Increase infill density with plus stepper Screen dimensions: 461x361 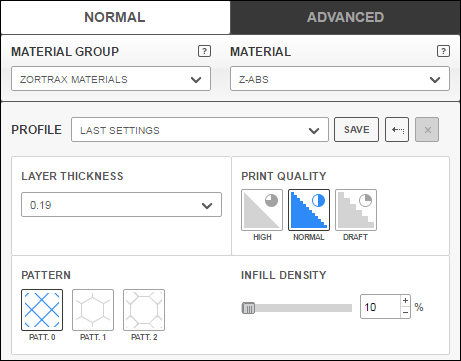tap(405, 301)
